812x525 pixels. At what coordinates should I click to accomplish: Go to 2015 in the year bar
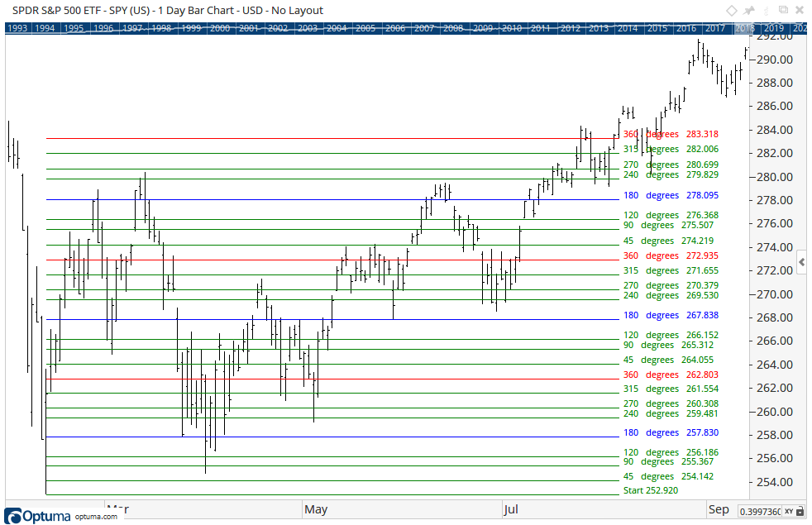tap(657, 28)
